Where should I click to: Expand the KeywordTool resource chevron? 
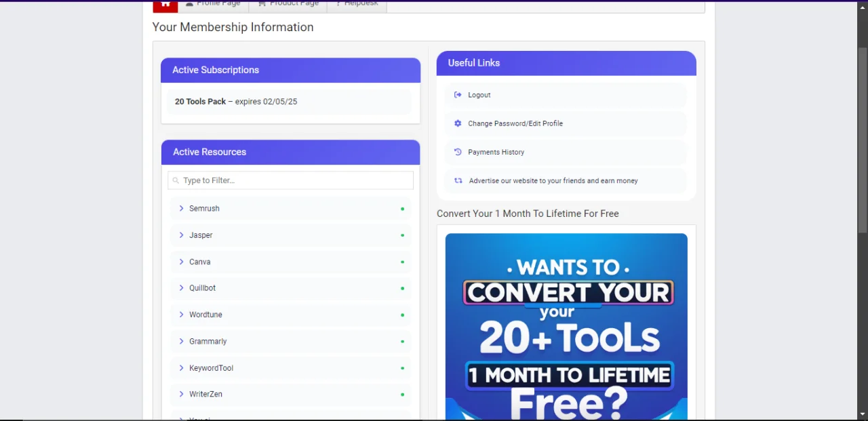click(x=181, y=368)
